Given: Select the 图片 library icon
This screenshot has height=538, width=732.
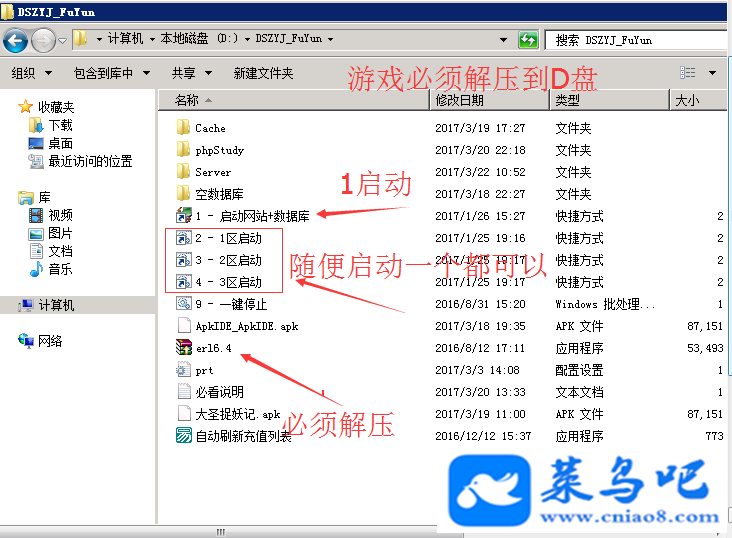Looking at the screenshot, I should [x=36, y=234].
